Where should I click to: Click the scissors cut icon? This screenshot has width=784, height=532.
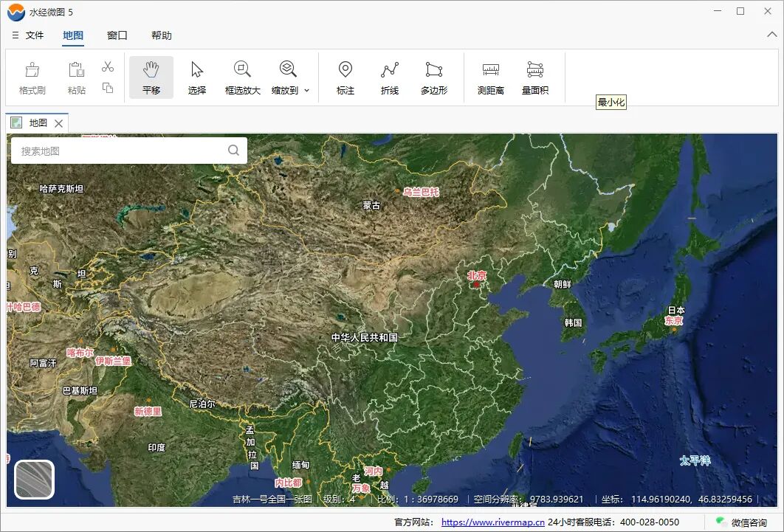click(108, 66)
